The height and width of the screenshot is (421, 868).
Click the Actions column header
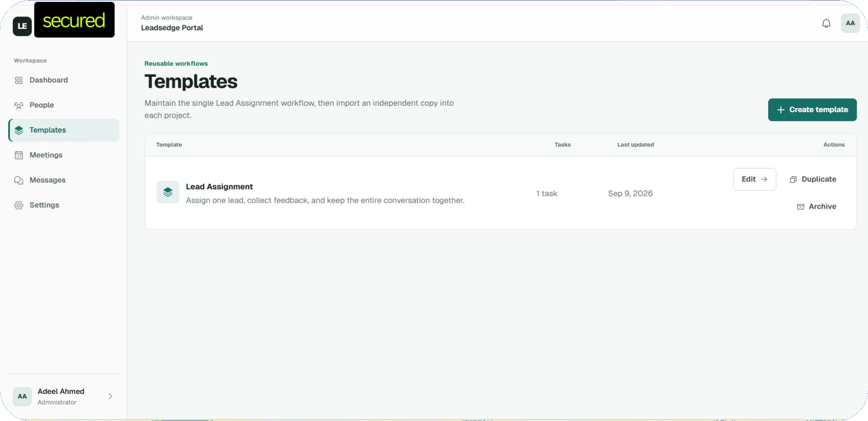point(834,145)
